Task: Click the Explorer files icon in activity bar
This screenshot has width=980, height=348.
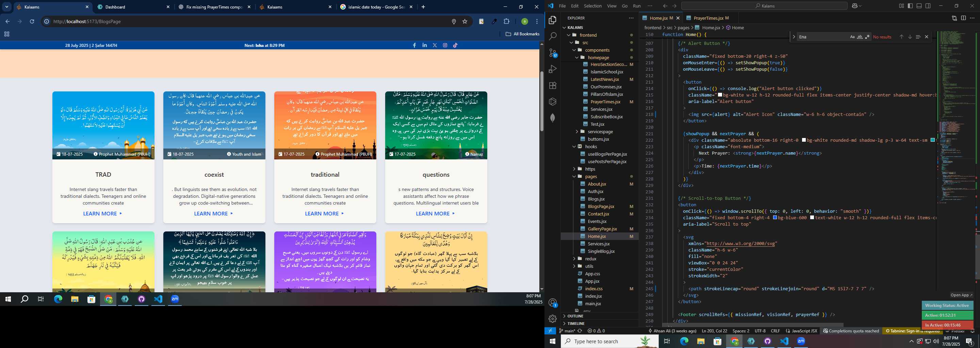Action: (552, 20)
